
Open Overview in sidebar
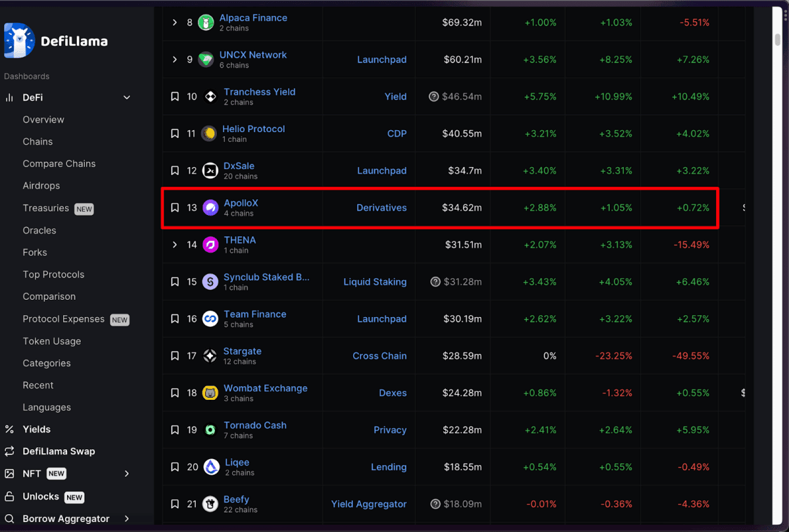[x=43, y=120]
